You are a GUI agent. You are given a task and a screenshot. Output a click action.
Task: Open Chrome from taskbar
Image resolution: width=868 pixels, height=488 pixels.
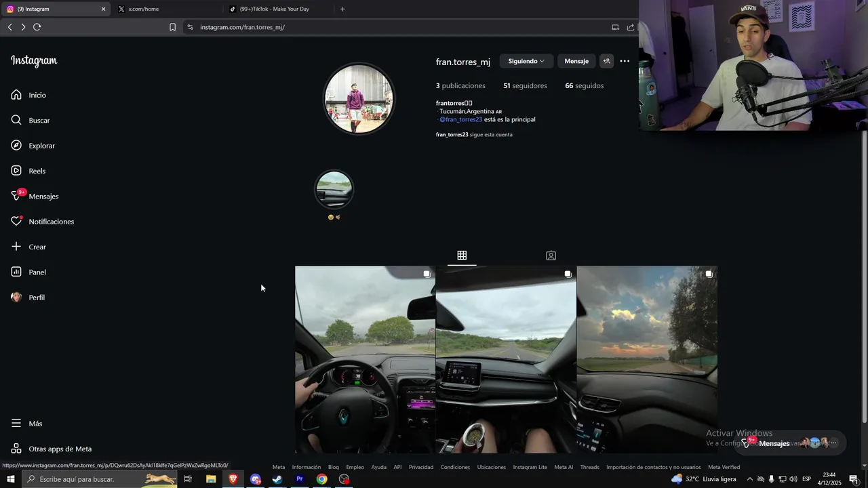click(322, 479)
